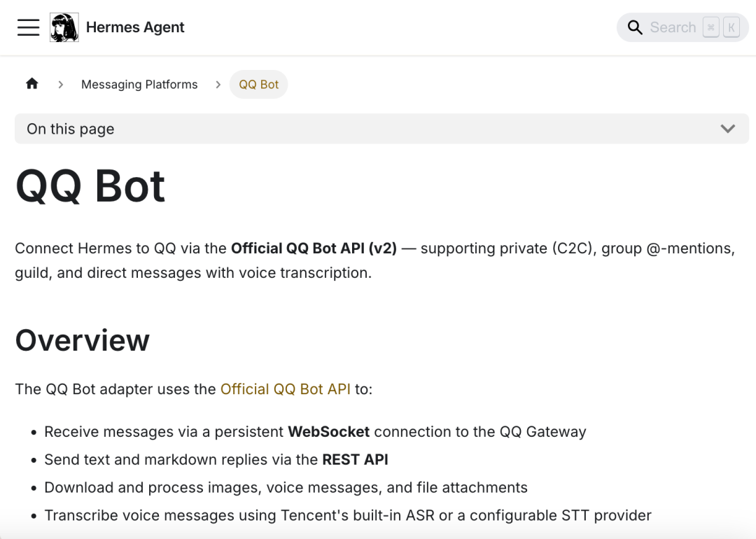Screen dimensions: 756x539
Task: Open the Messaging Platforms breadcrumb page
Action: pyautogui.click(x=139, y=84)
